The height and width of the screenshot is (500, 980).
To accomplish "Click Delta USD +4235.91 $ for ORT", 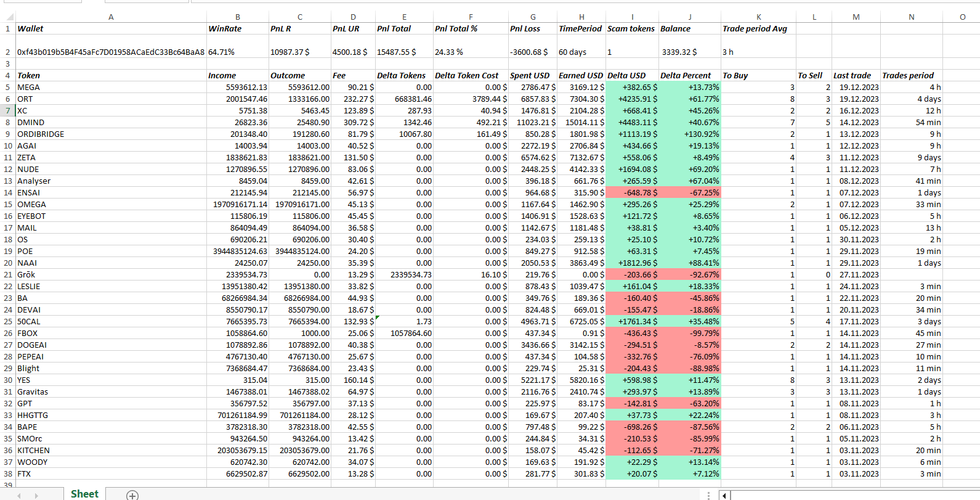I will click(632, 99).
